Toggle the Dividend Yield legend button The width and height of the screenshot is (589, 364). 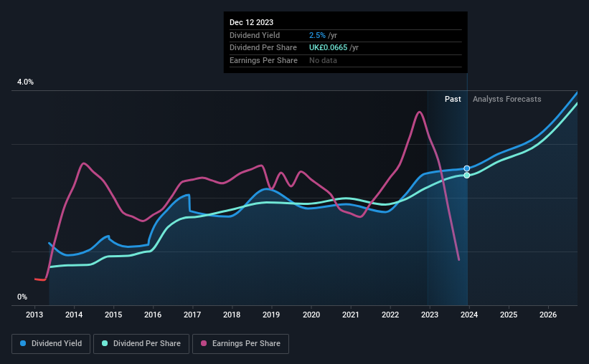(51, 344)
